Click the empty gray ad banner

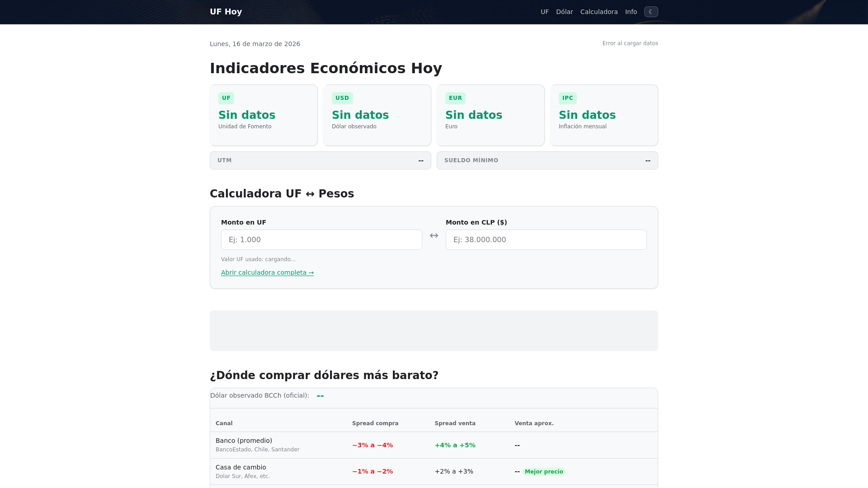click(434, 331)
